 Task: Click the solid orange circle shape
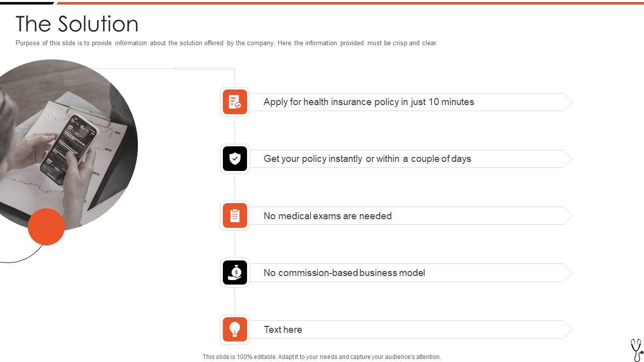click(46, 227)
